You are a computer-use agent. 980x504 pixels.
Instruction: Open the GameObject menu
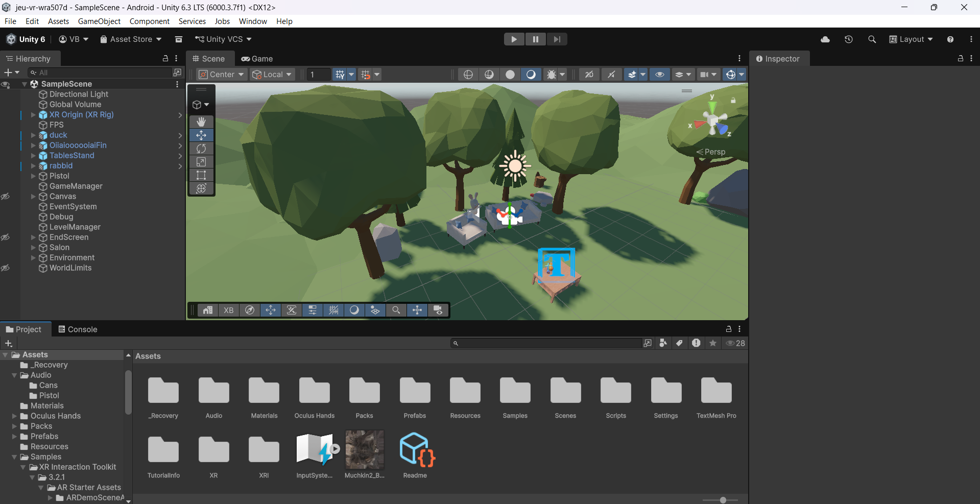(x=99, y=21)
